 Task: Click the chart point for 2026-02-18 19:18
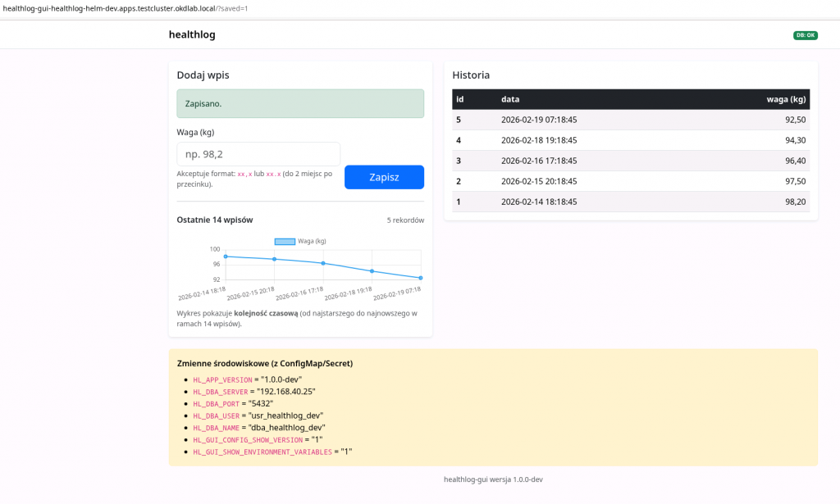tap(372, 271)
